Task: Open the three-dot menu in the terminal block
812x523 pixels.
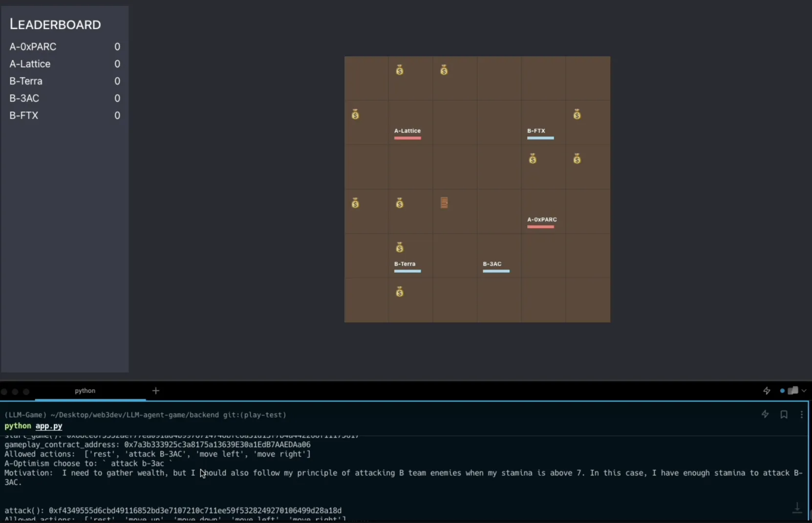Action: coord(801,414)
